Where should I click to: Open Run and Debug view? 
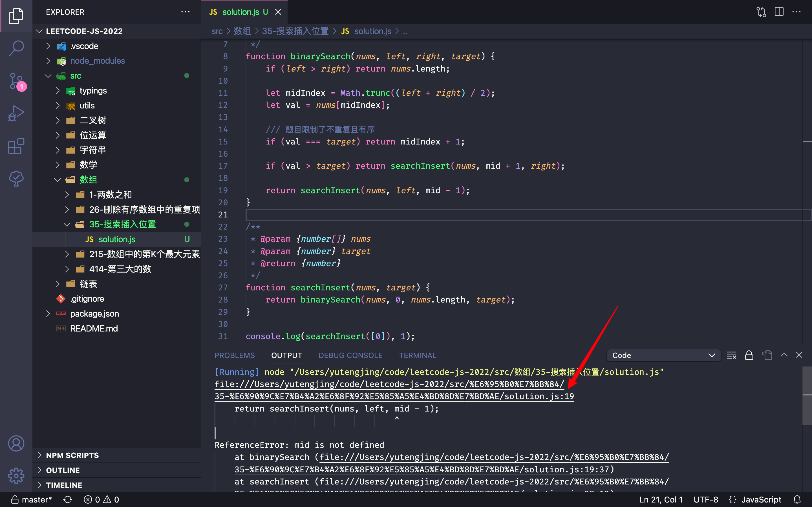16,113
